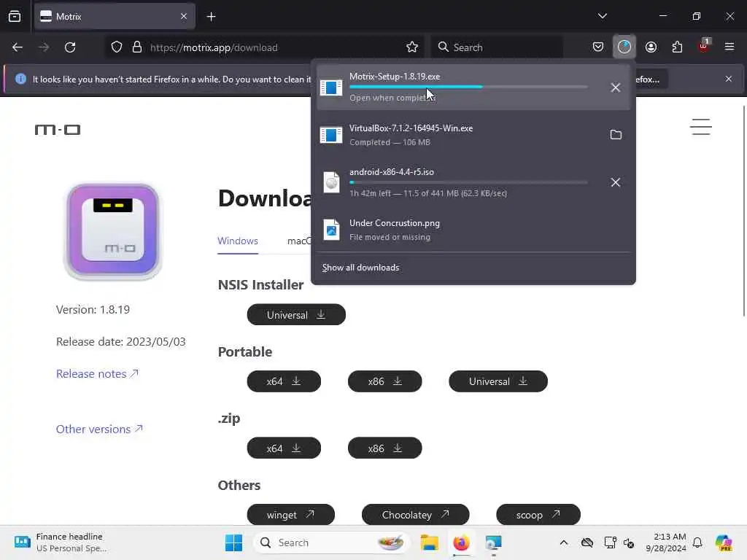Expand the list all tabs chevron

coord(602,16)
